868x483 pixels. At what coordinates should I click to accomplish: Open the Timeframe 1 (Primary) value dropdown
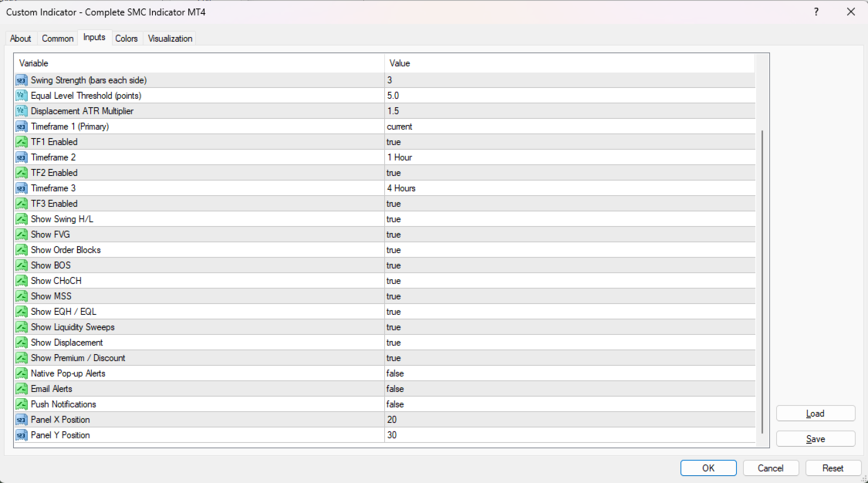569,127
